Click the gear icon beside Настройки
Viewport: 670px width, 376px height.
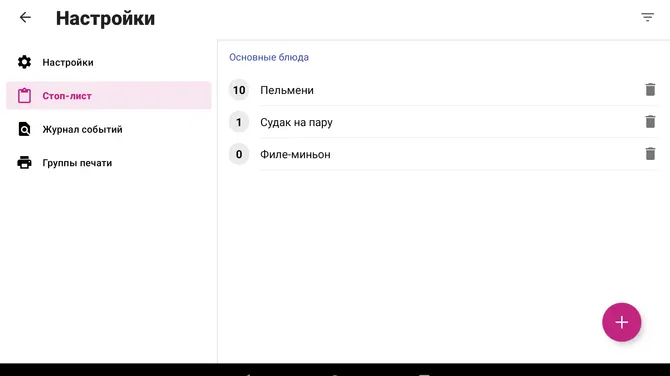[x=24, y=62]
